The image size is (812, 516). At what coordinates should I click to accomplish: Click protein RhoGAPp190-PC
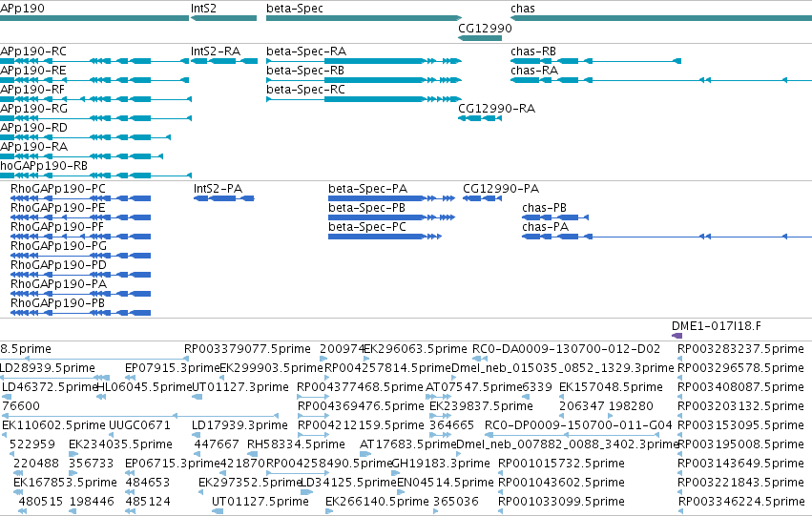pos(80,198)
